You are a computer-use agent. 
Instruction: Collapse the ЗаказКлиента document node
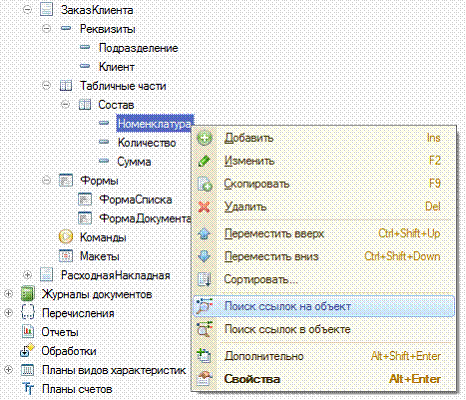tap(27, 10)
